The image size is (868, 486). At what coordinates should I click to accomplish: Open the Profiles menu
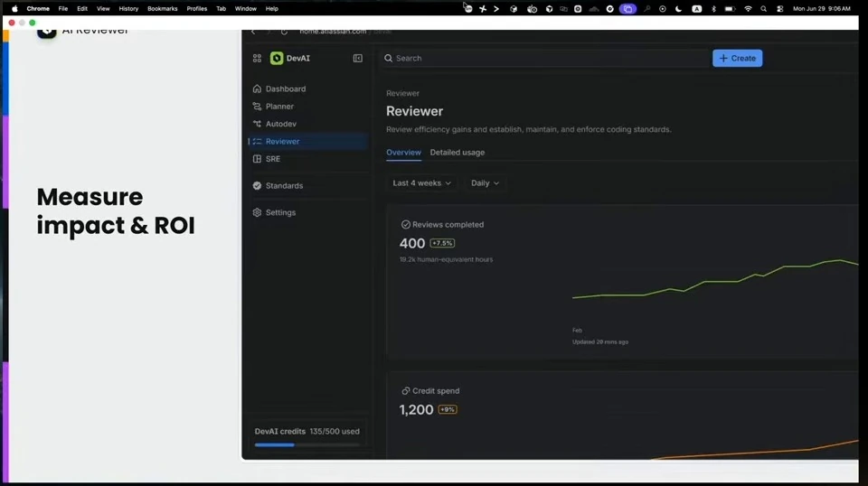click(x=196, y=9)
